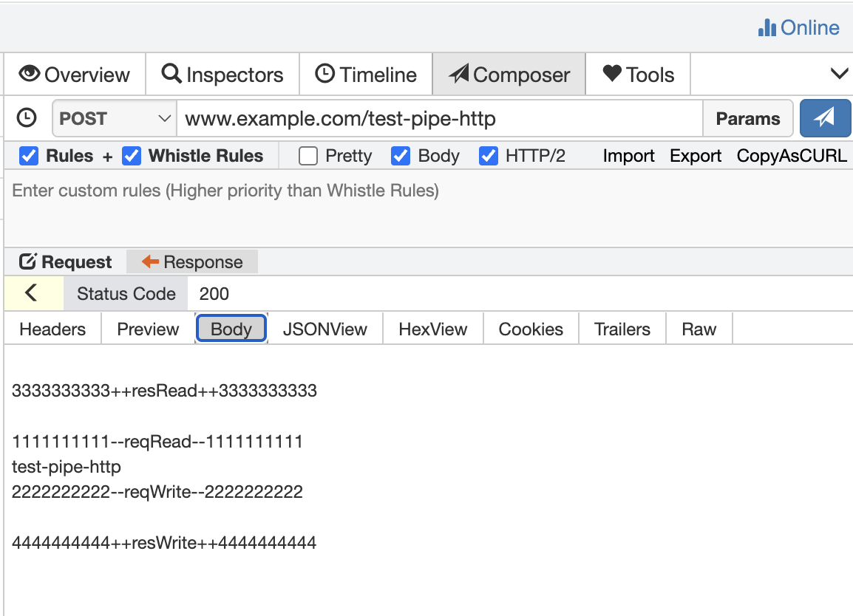Click the plus icon between Rules checkboxes
The height and width of the screenshot is (616, 853).
coord(108,157)
